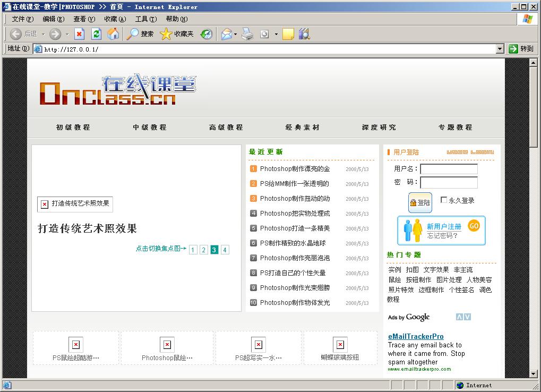Select the 高级教程 navigation tab

point(226,127)
